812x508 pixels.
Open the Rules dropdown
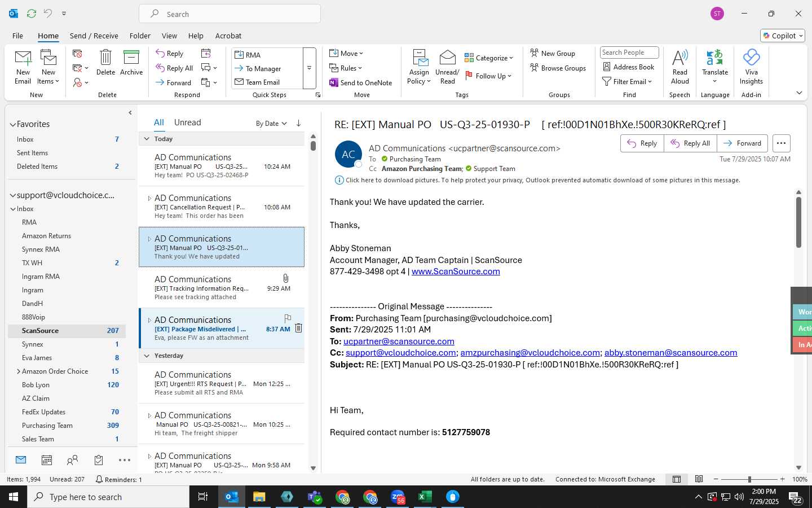pyautogui.click(x=346, y=68)
